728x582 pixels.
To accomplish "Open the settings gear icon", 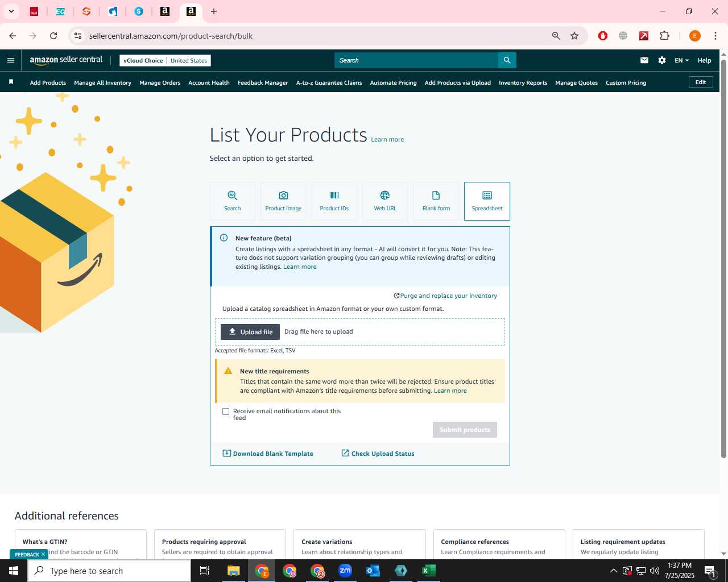I will pyautogui.click(x=662, y=60).
